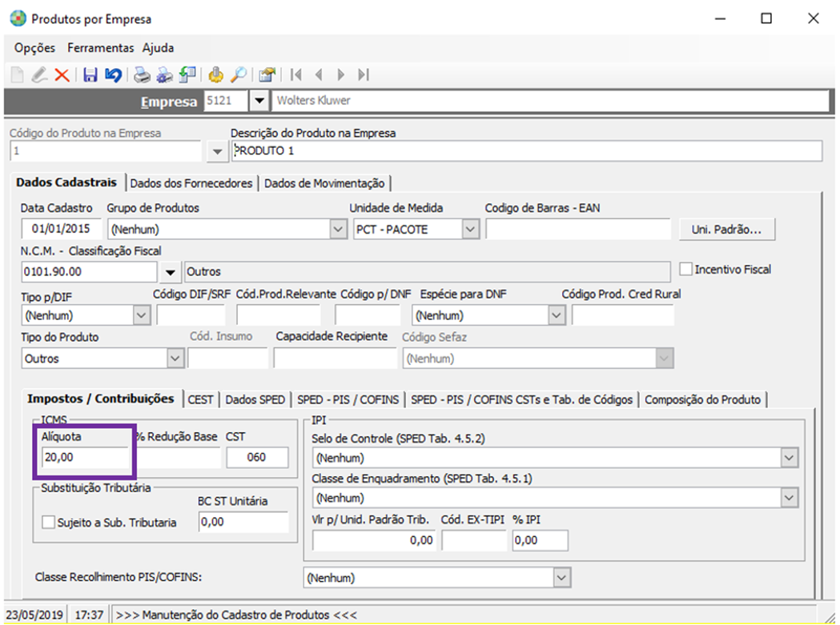Open the Ferramentas menu

pyautogui.click(x=100, y=48)
